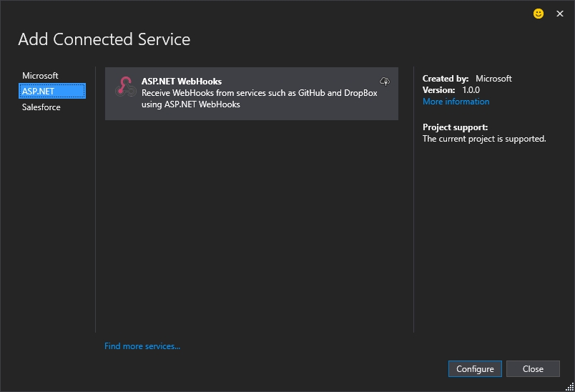This screenshot has height=392, width=575.
Task: Click the cloud download icon on WebHooks
Action: click(x=385, y=82)
